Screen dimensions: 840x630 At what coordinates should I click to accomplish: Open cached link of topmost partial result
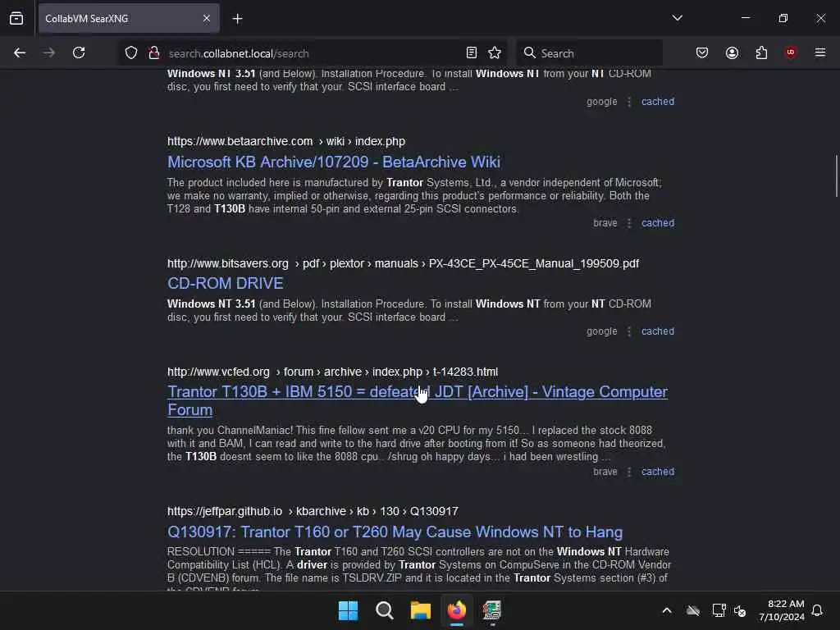coord(658,101)
